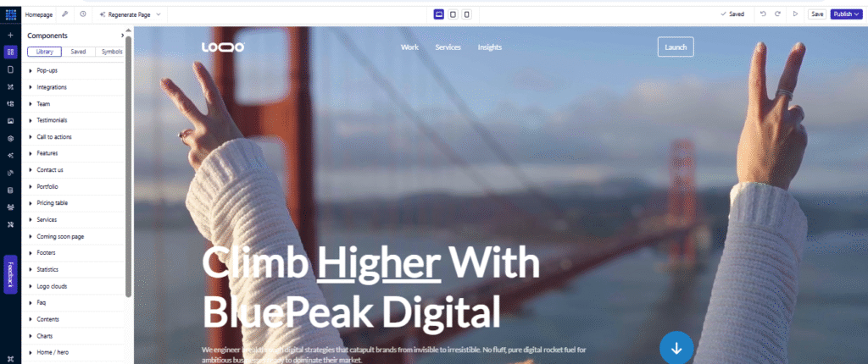This screenshot has height=364, width=868.
Task: Open the version history clock icon
Action: 82,14
